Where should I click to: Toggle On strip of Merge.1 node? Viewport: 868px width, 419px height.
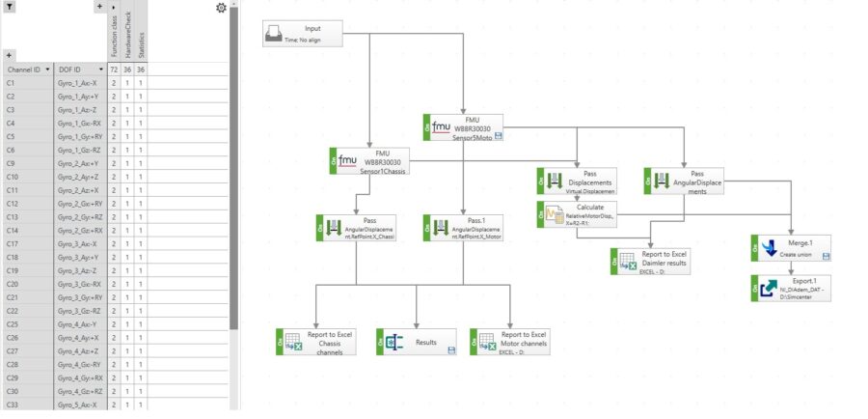[x=754, y=248]
